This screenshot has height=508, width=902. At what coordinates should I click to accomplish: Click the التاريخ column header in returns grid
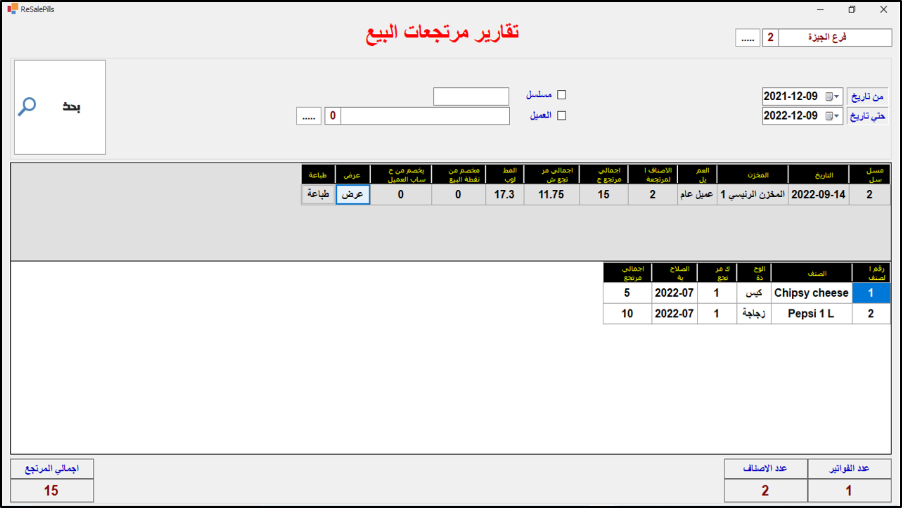[x=818, y=174]
